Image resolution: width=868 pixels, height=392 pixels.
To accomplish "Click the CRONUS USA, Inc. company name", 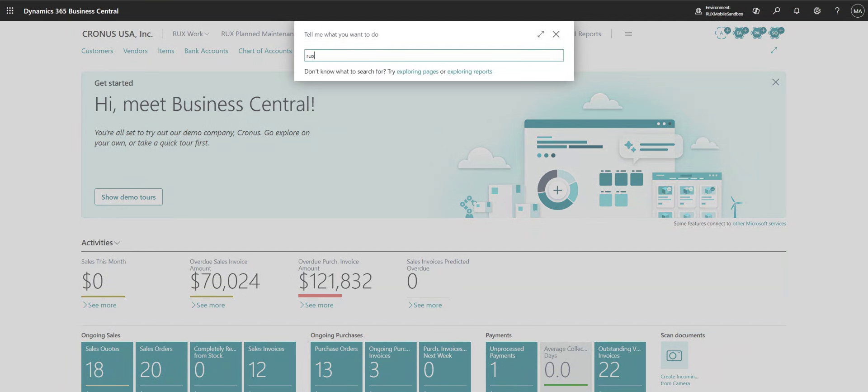I will 118,34.
